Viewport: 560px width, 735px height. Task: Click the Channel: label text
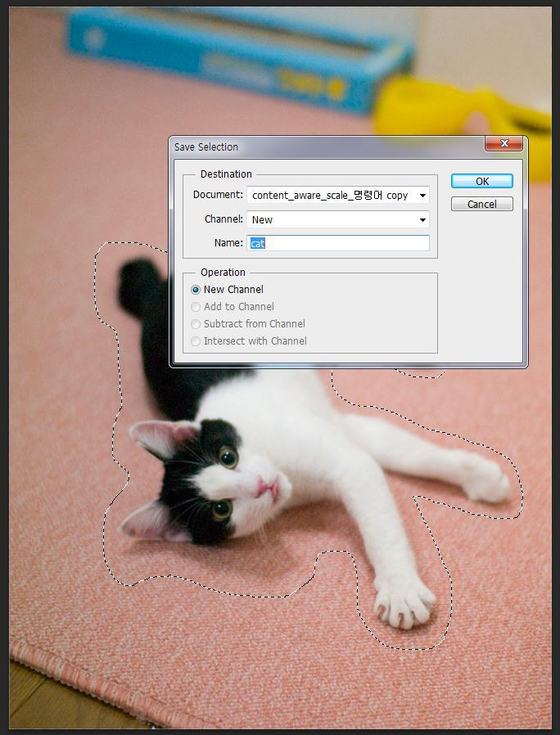(224, 219)
